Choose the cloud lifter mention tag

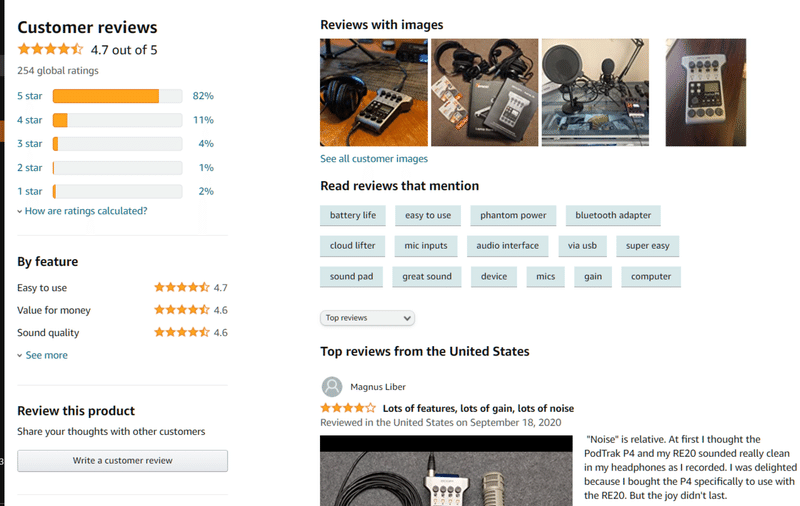click(352, 246)
